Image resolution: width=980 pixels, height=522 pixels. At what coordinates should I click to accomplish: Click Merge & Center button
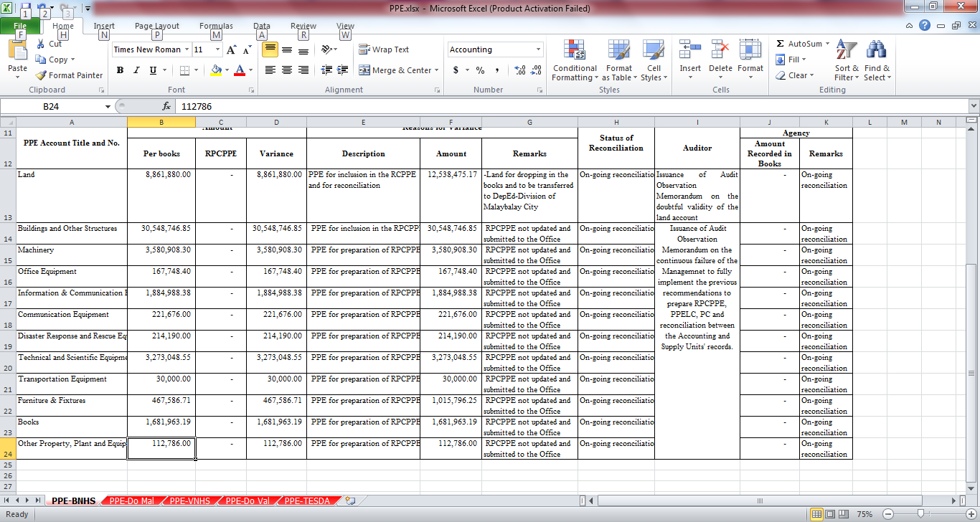pyautogui.click(x=395, y=70)
